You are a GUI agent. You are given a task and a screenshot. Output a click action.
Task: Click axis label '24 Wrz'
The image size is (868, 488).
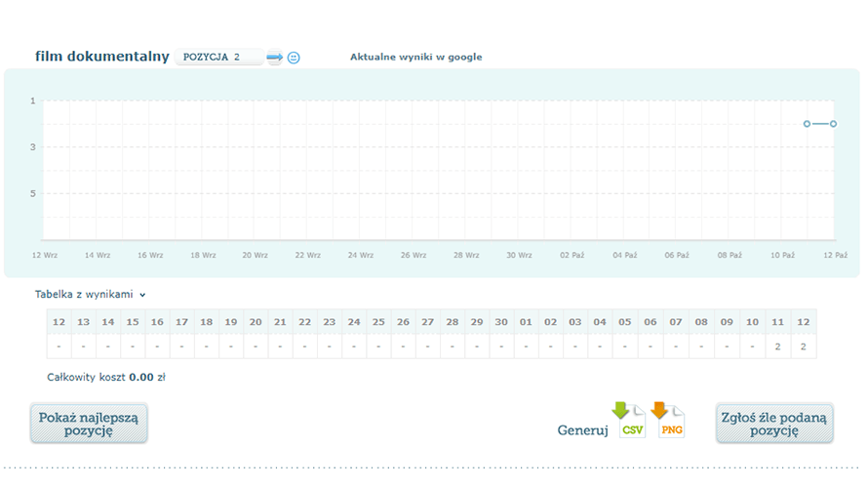click(x=361, y=256)
